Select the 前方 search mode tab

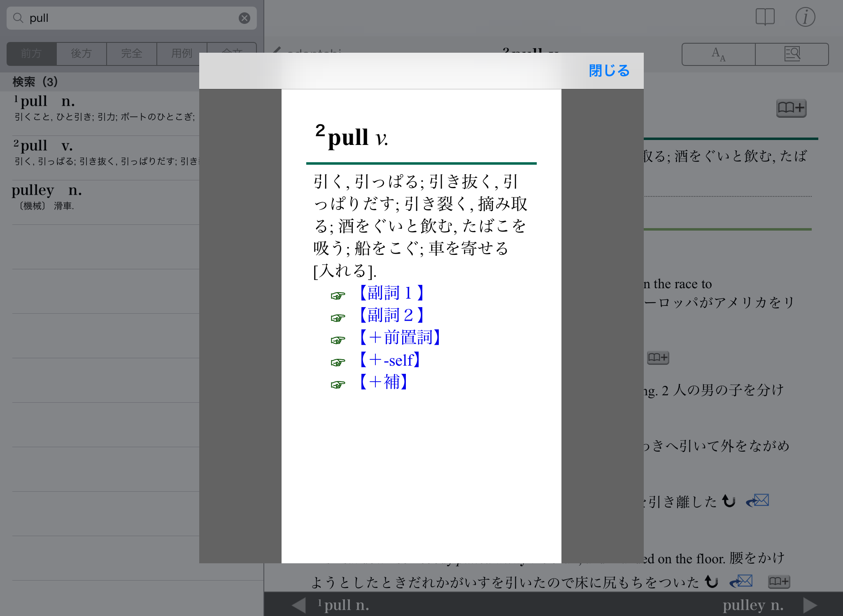[x=32, y=54]
